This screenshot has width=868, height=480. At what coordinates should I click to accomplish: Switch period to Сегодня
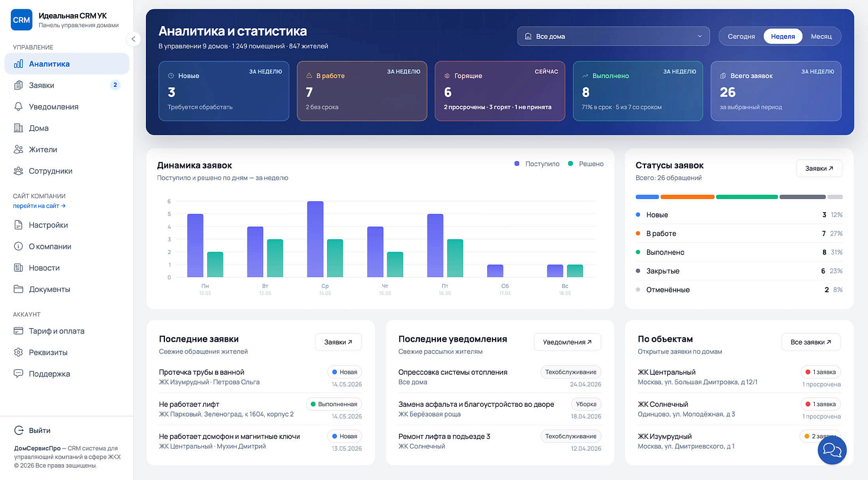click(x=741, y=36)
